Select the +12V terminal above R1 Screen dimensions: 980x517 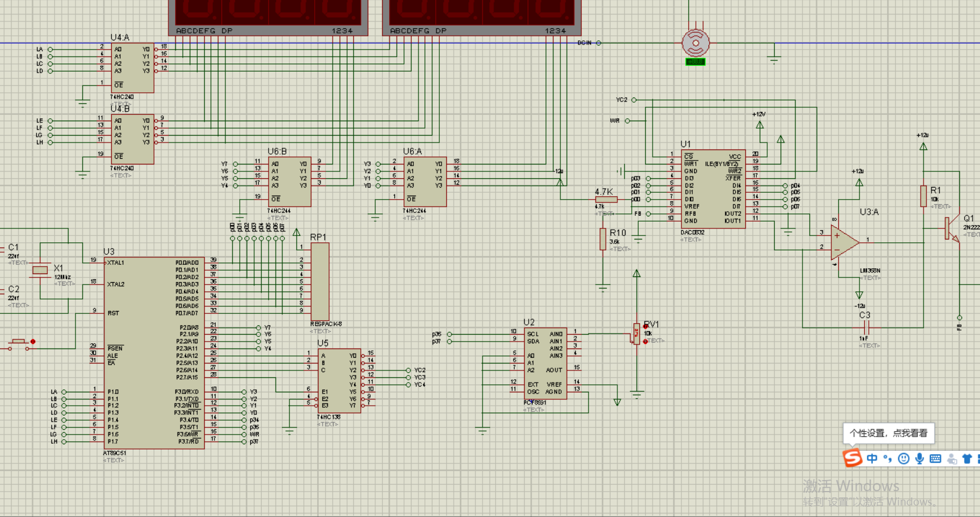(x=924, y=147)
